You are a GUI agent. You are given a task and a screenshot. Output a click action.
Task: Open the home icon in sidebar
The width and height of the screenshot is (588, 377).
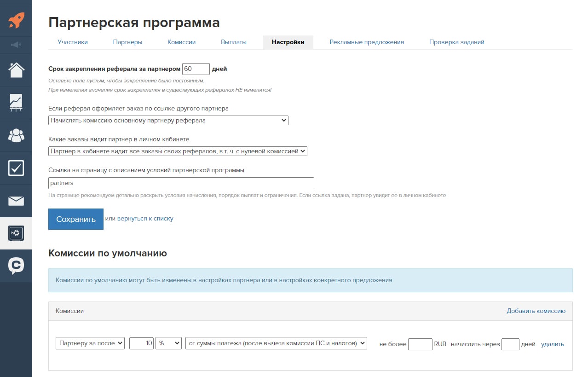pyautogui.click(x=16, y=70)
